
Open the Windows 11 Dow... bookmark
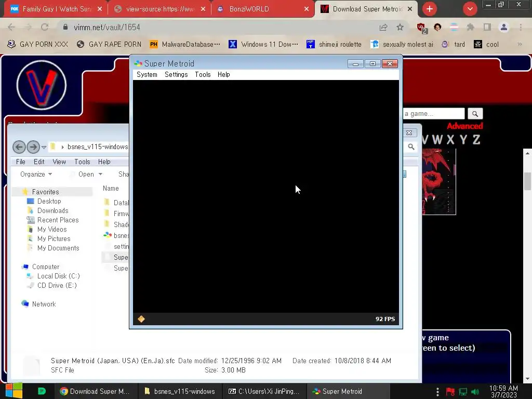point(263,45)
